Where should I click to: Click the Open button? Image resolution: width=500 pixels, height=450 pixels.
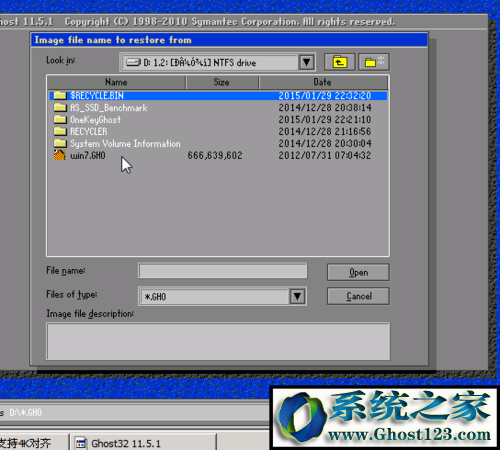coord(358,272)
